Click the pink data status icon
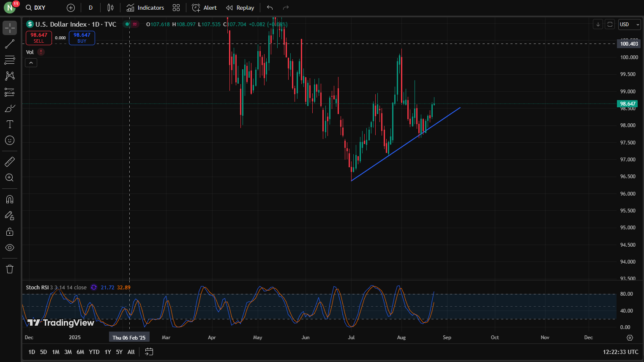This screenshot has width=644, height=362. click(x=135, y=24)
